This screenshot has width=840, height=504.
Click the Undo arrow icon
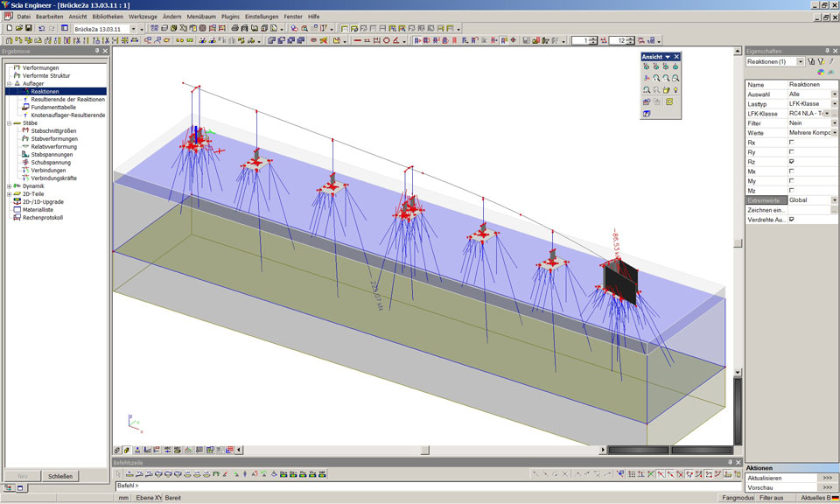pos(41,28)
